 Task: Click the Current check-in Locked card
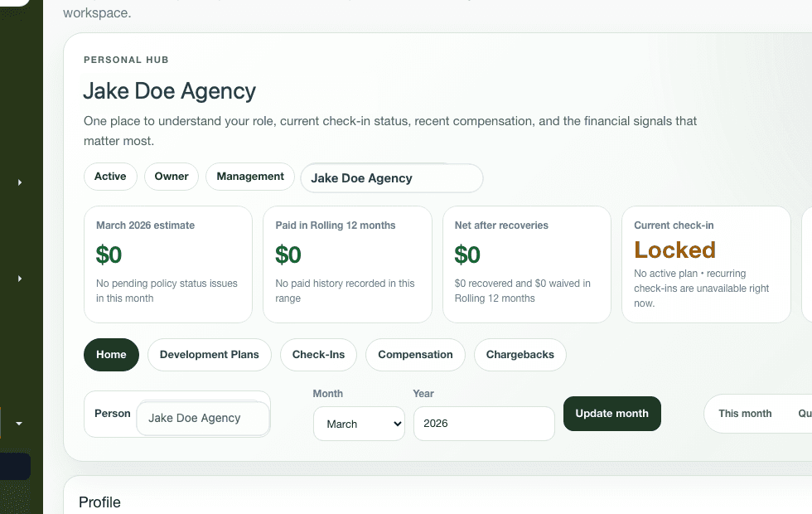[x=706, y=264]
